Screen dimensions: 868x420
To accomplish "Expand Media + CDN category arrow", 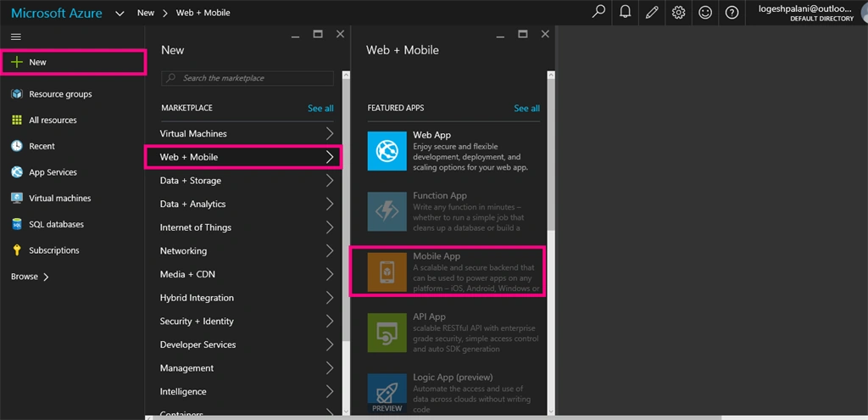I will point(330,274).
